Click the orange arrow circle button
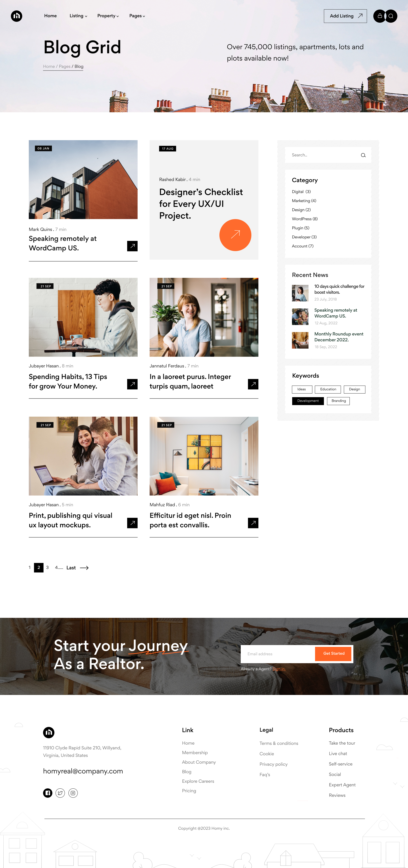The height and width of the screenshot is (868, 408). tap(235, 235)
